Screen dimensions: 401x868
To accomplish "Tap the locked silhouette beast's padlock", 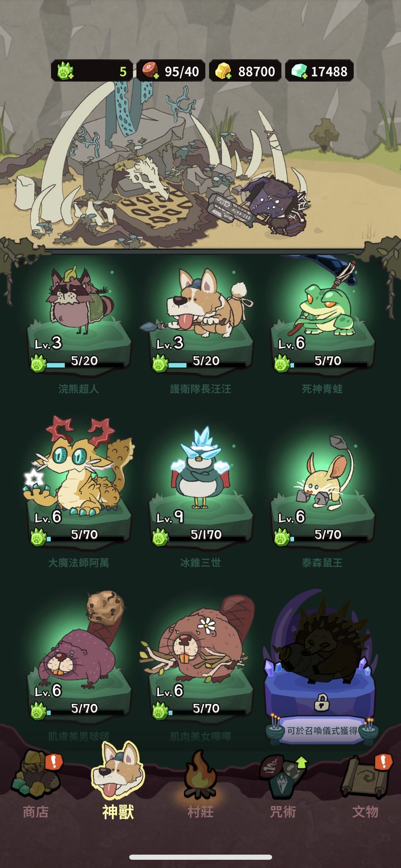I will [x=321, y=702].
